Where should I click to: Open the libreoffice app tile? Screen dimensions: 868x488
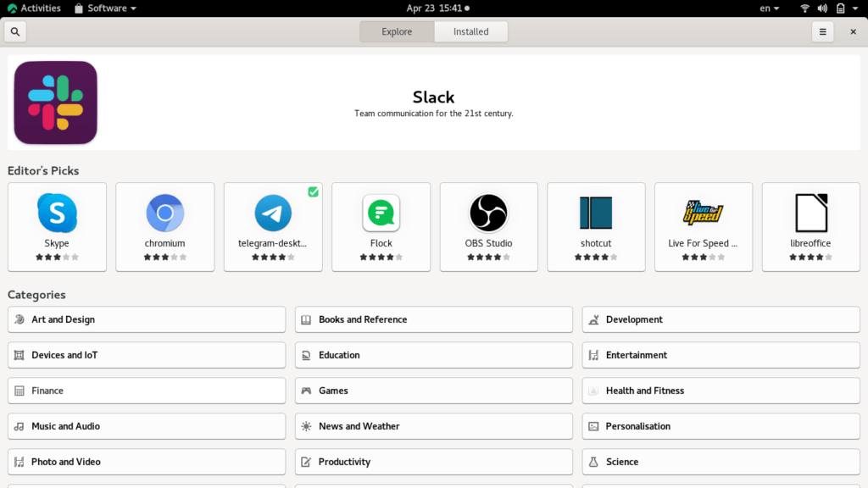point(811,227)
